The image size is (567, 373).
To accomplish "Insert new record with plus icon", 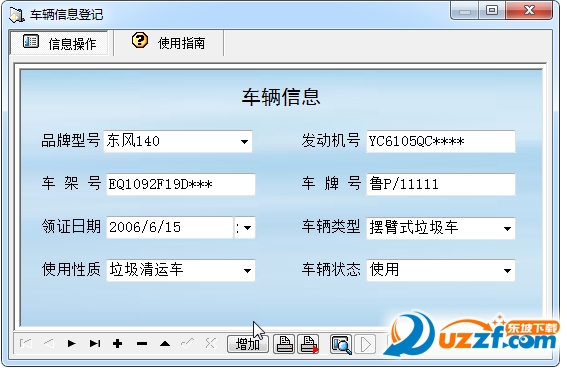I will point(118,343).
